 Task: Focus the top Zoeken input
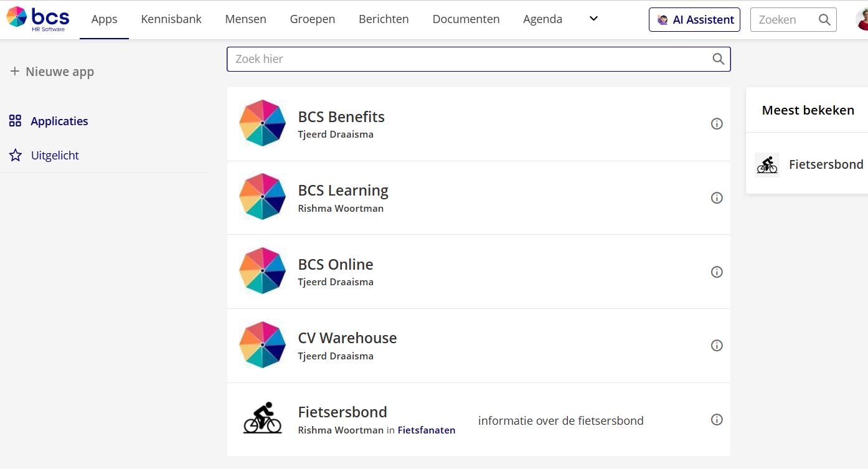tap(793, 20)
